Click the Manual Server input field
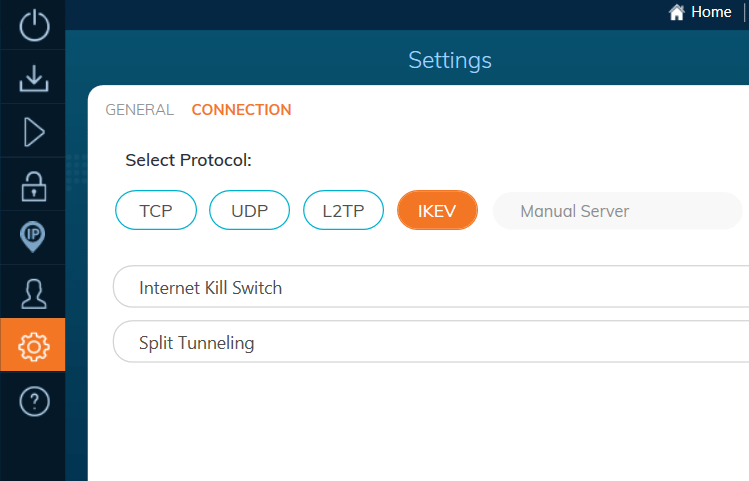 (x=618, y=211)
